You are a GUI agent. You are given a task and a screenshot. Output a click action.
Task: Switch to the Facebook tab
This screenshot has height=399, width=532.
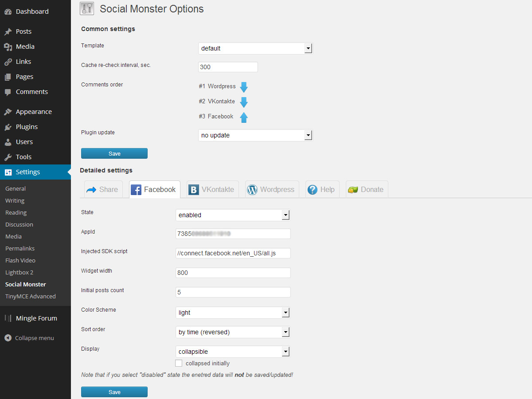coord(155,189)
